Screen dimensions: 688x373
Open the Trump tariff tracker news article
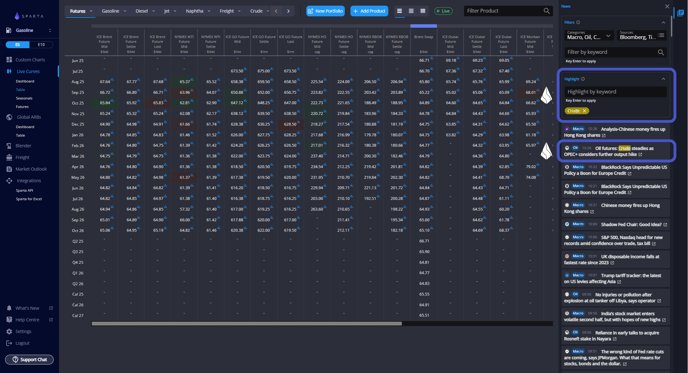(615, 279)
